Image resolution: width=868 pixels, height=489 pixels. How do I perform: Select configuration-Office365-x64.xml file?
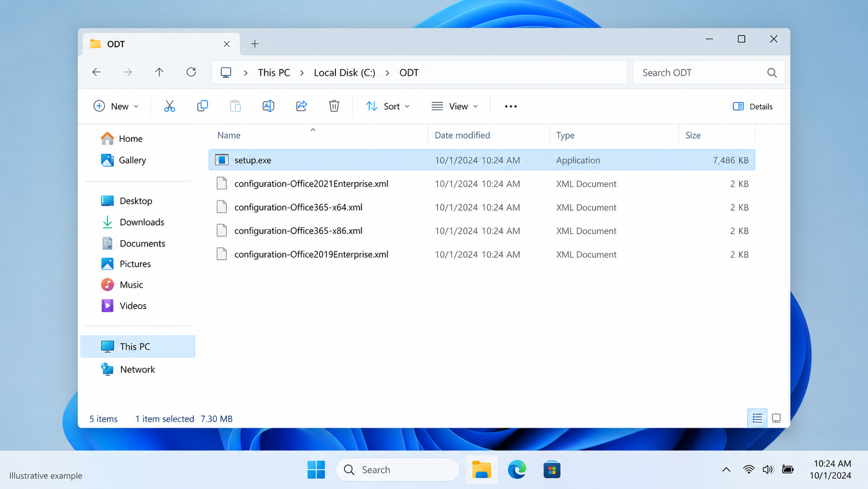coord(482,207)
